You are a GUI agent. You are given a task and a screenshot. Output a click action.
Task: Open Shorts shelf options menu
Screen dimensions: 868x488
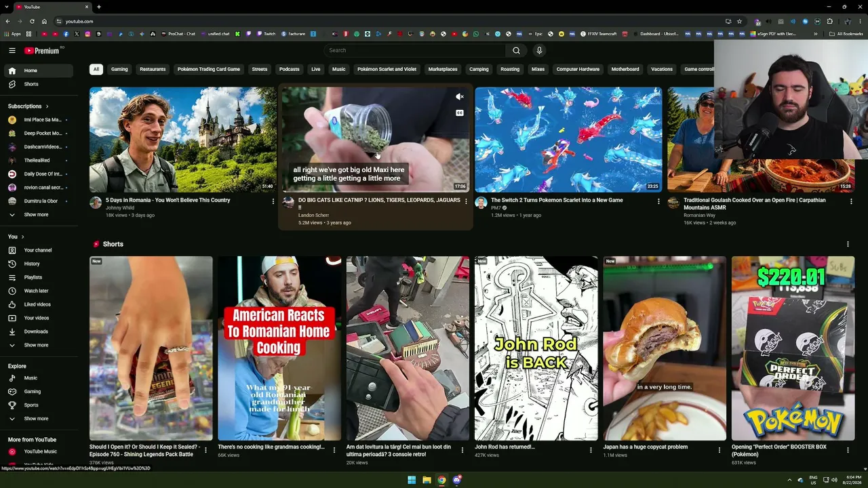click(x=848, y=244)
